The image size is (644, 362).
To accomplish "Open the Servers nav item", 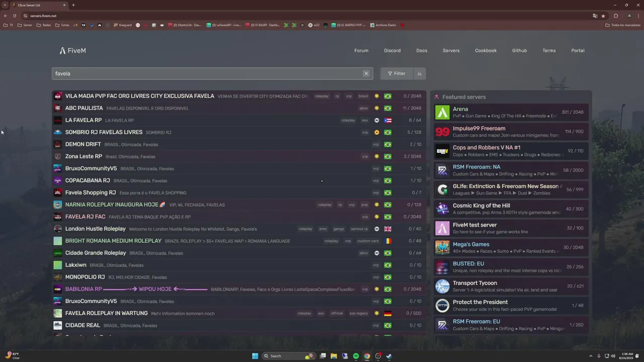I will (451, 50).
